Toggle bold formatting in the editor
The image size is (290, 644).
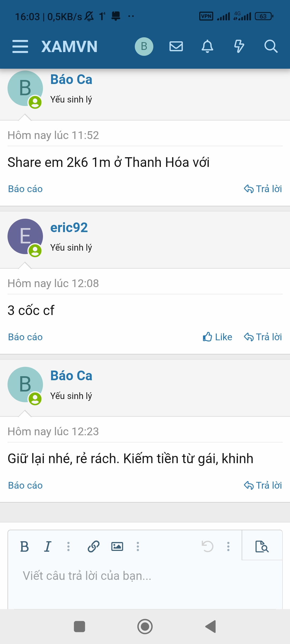coord(24,546)
